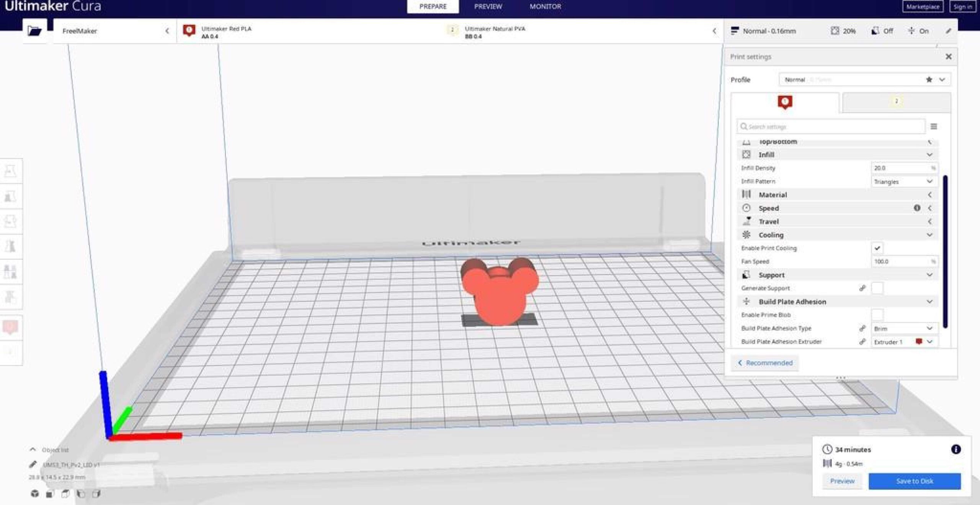Go back to Recommended settings
Viewport: 980px width, 505px height.
[x=765, y=363]
